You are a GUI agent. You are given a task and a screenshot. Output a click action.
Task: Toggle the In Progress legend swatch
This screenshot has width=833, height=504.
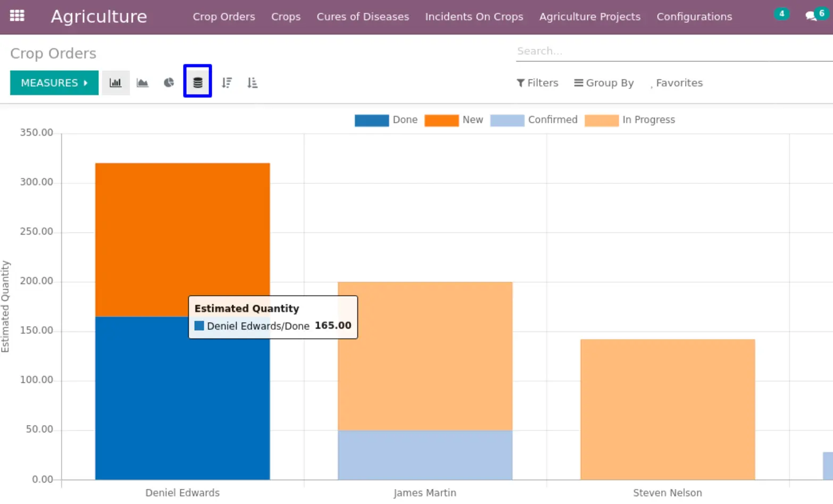602,121
